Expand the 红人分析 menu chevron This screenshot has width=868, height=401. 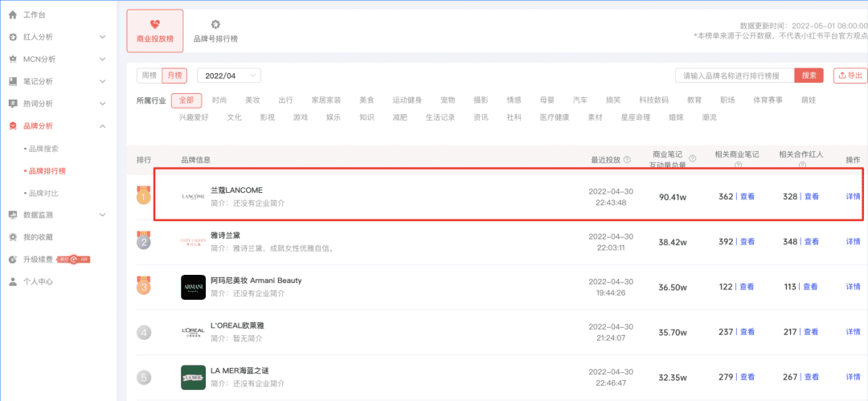coord(102,36)
